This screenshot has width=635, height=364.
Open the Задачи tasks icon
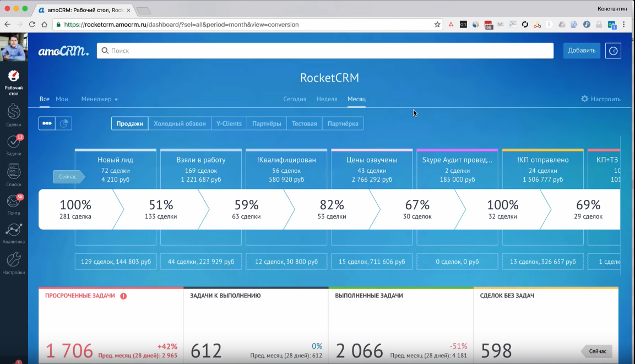point(14,143)
